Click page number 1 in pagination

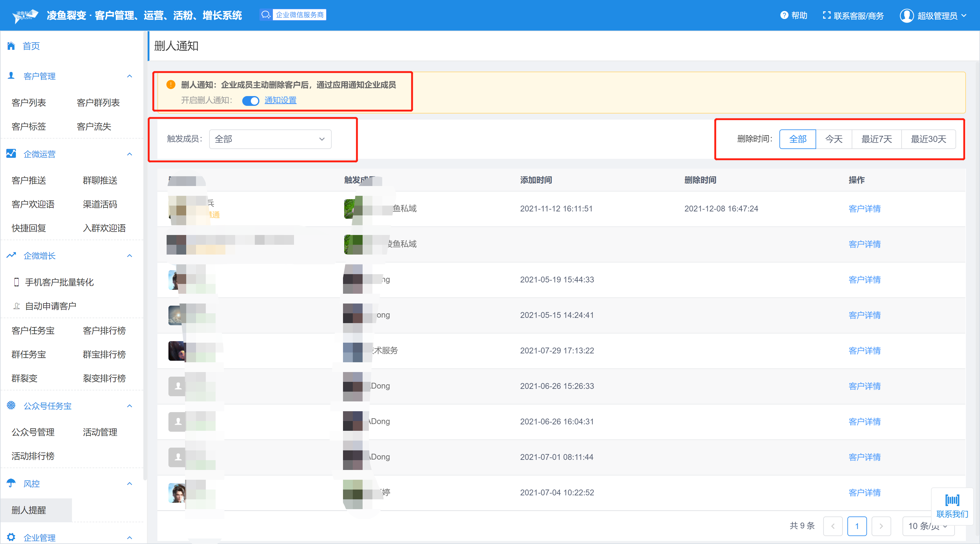pos(857,526)
